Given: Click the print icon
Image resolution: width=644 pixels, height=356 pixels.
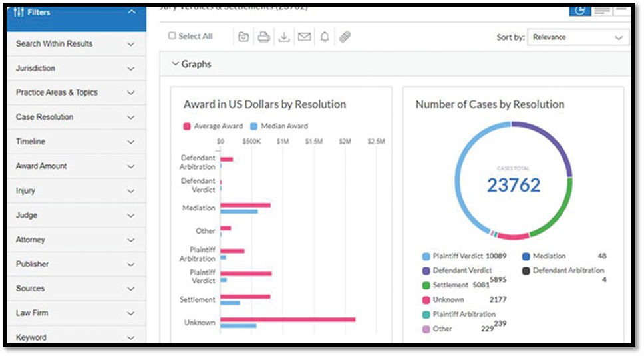Looking at the screenshot, I should pos(263,37).
